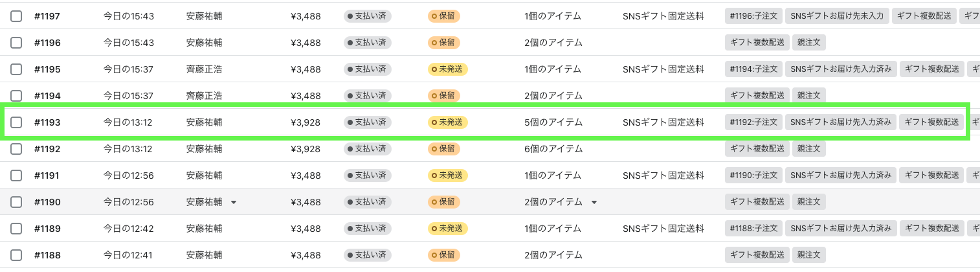Screen dimensions: 980x272
Task: Click the 未発送 badge for order #1189
Action: click(449, 229)
